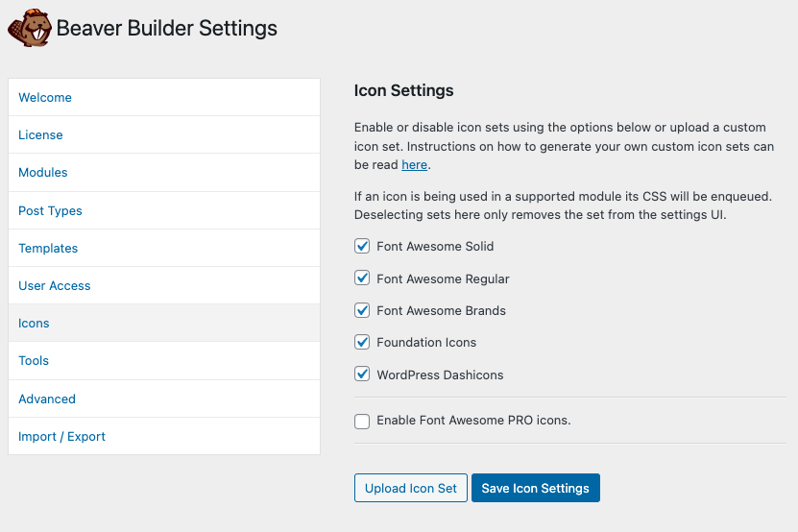Select the Icons tab
The image size is (798, 532).
pos(164,324)
